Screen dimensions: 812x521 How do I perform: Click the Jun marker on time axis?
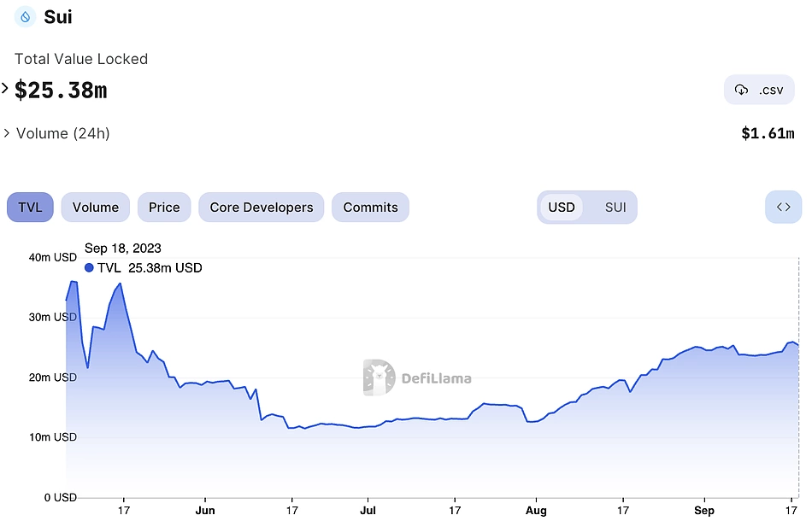[205, 510]
